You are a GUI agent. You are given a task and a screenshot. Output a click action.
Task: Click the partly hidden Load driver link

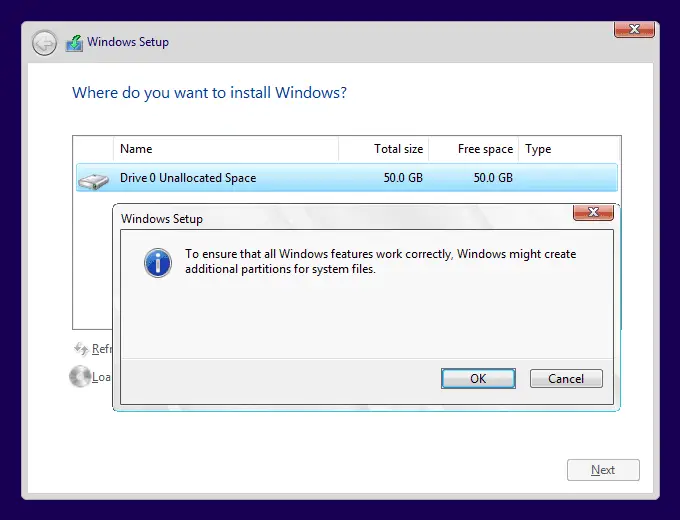tap(101, 377)
